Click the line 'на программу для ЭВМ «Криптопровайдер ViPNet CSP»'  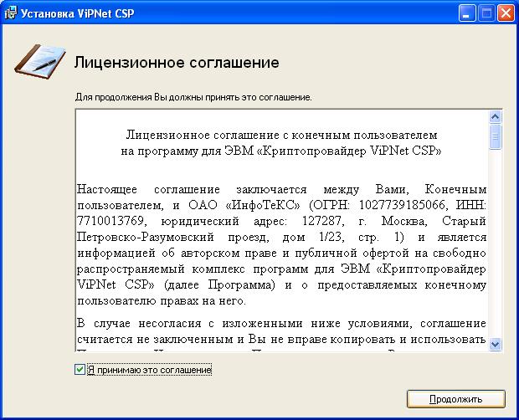(x=281, y=151)
